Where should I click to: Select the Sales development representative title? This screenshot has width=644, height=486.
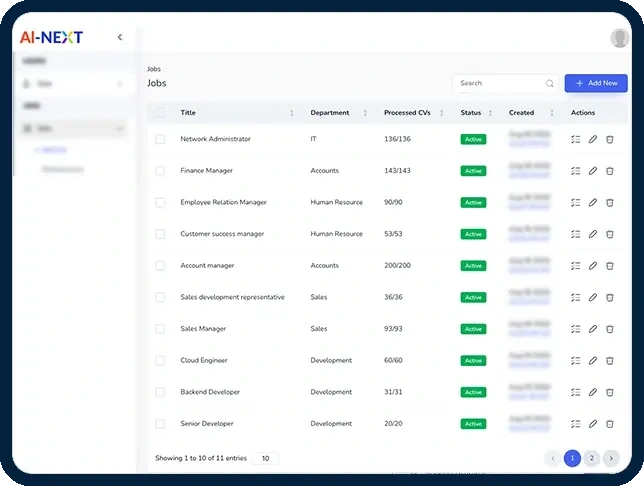pyautogui.click(x=232, y=297)
